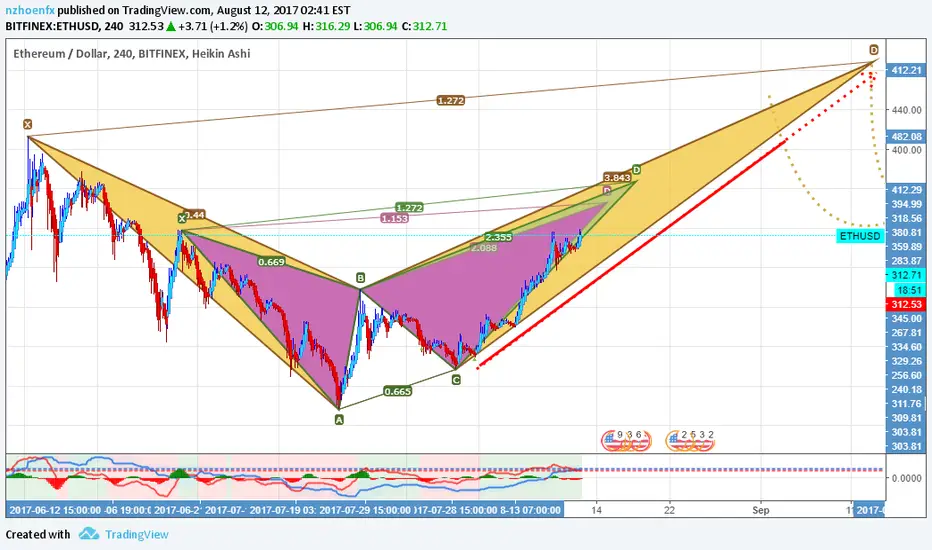Image resolution: width=932 pixels, height=550 pixels.
Task: Click the cyan 312.71 price axis label
Action: (x=906, y=275)
